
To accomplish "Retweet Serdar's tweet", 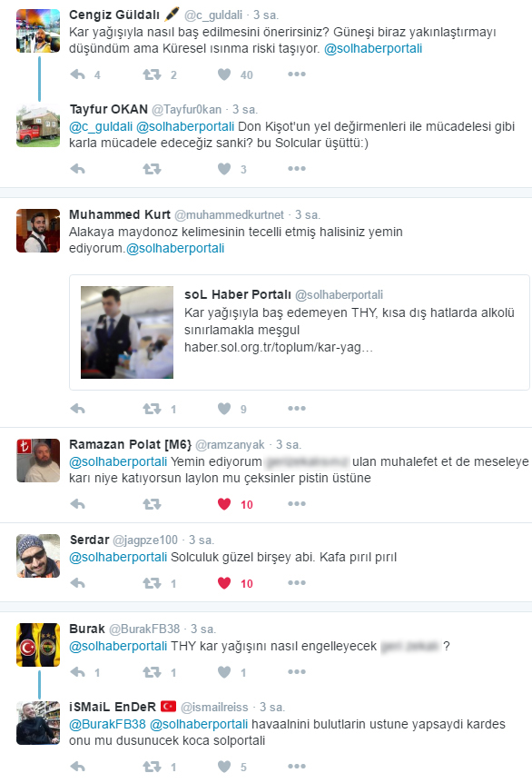I will [x=152, y=583].
